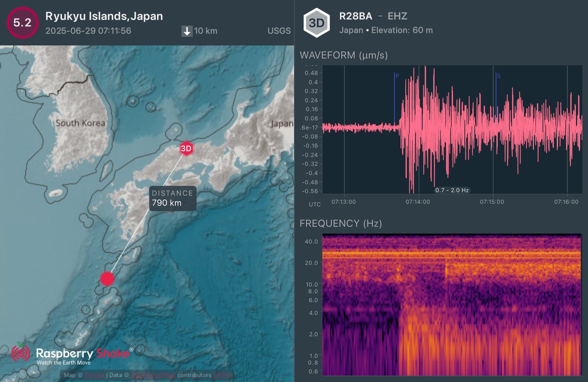588x382 pixels.
Task: Click Japan • Elevation: 60 m text
Action: pyautogui.click(x=386, y=30)
